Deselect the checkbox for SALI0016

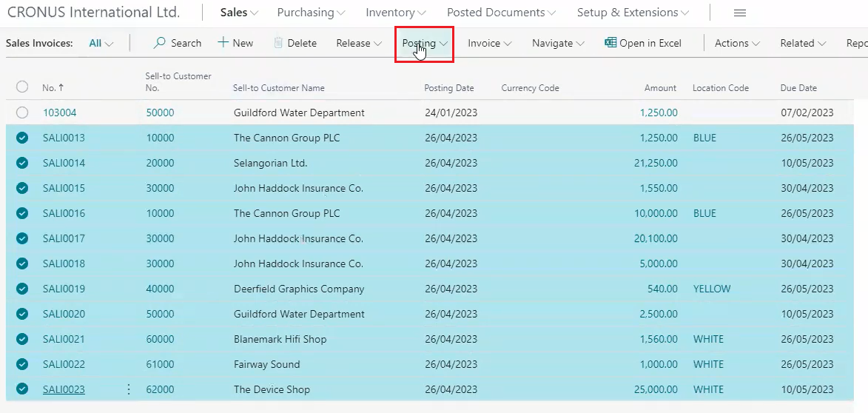pyautogui.click(x=22, y=213)
